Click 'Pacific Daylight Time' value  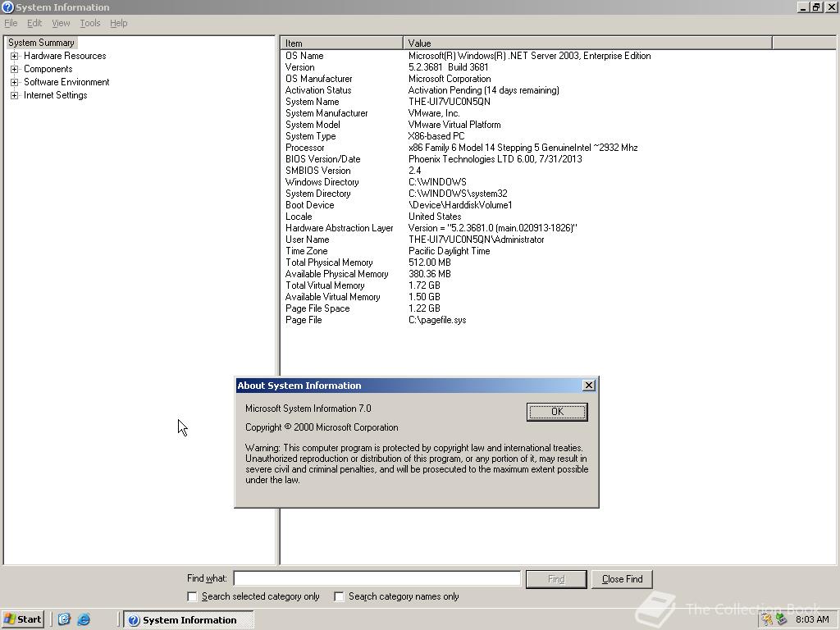[449, 251]
